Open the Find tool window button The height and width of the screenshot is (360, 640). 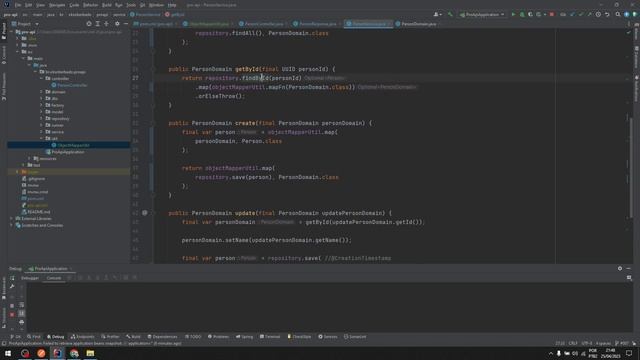[34, 337]
